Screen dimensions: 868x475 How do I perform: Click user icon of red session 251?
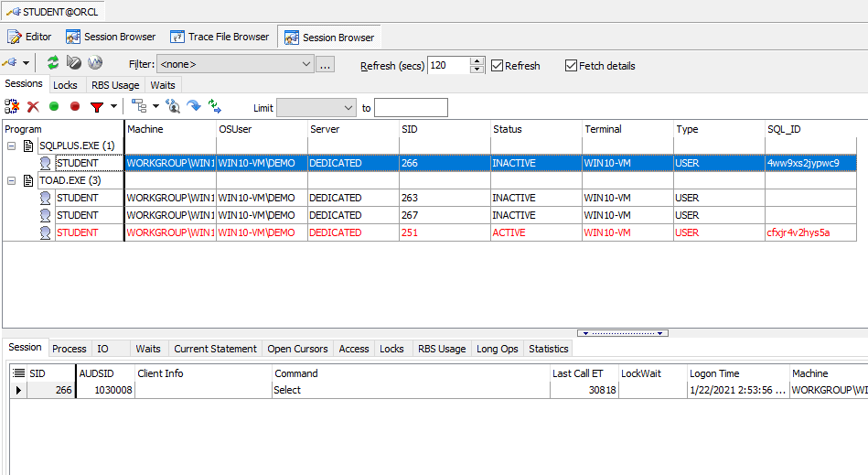46,233
